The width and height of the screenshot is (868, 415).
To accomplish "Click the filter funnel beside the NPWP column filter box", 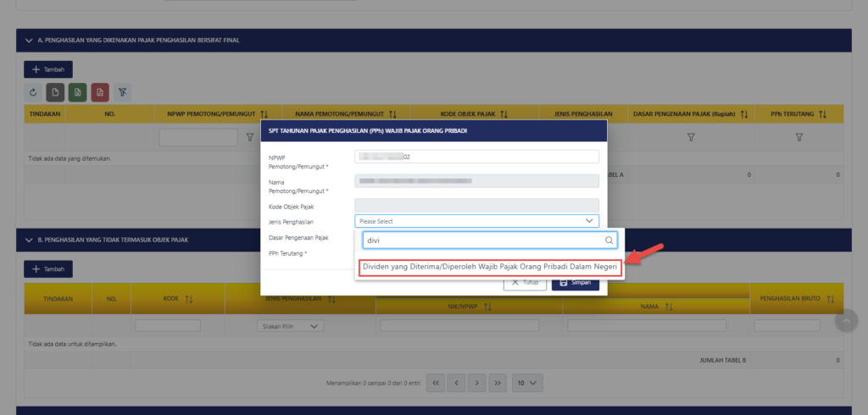I will click(237, 137).
